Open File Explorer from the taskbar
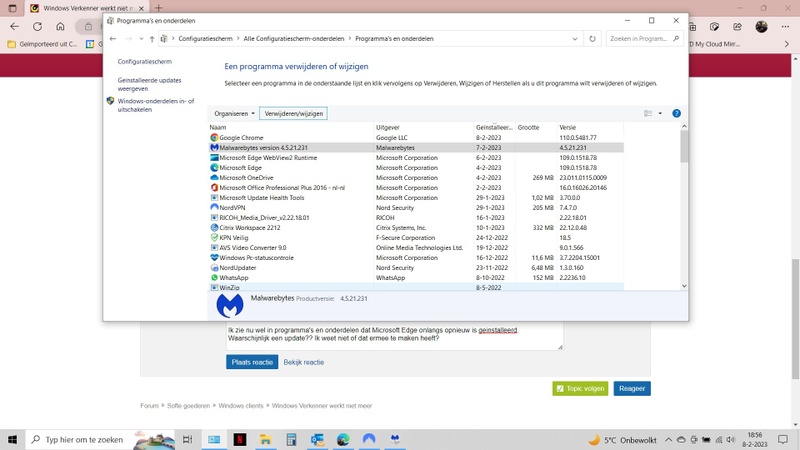This screenshot has width=800, height=450. tap(265, 439)
